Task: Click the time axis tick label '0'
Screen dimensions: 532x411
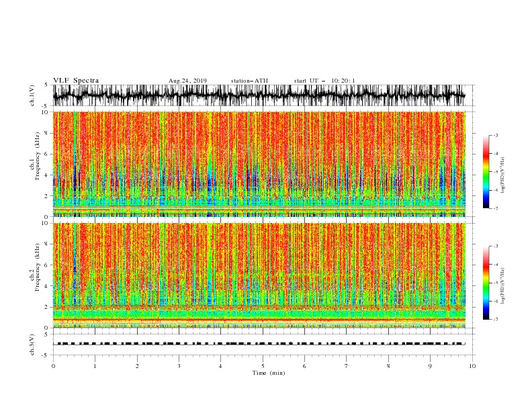Action: 53,366
